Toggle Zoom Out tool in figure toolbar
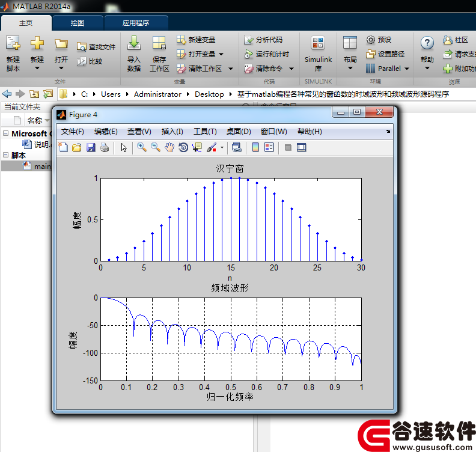The width and height of the screenshot is (476, 452). (156, 147)
